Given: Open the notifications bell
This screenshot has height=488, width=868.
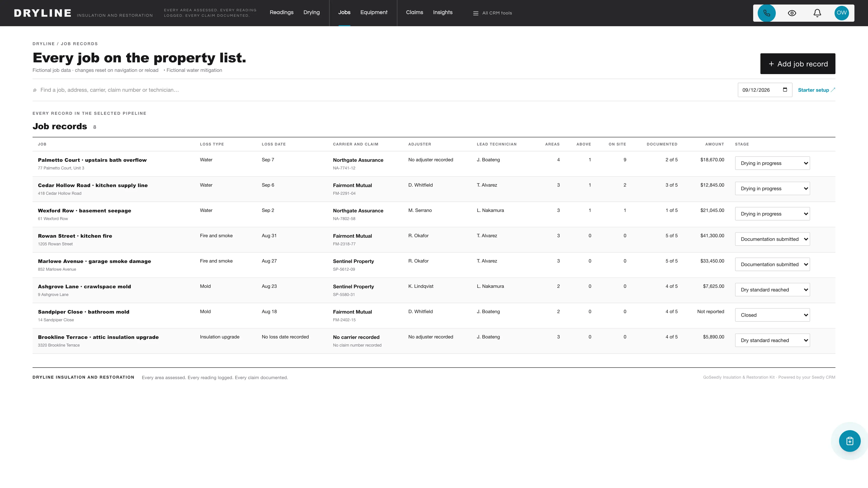Looking at the screenshot, I should (x=817, y=13).
